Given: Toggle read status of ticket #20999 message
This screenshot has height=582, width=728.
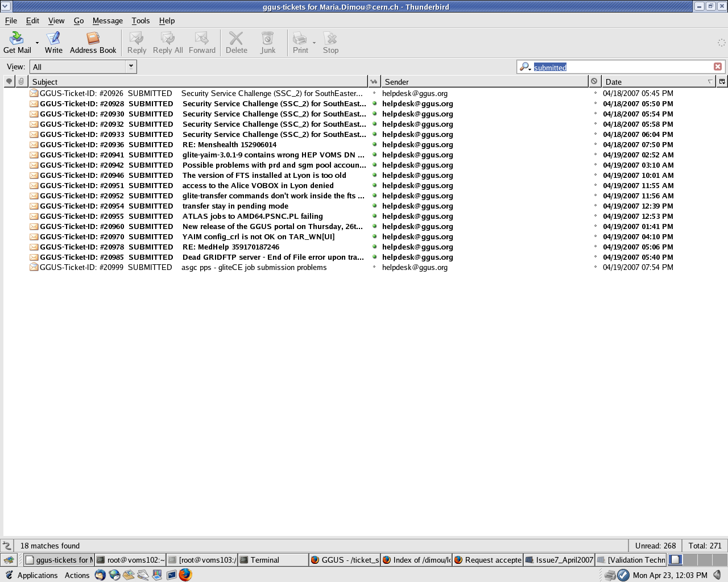Looking at the screenshot, I should click(374, 267).
